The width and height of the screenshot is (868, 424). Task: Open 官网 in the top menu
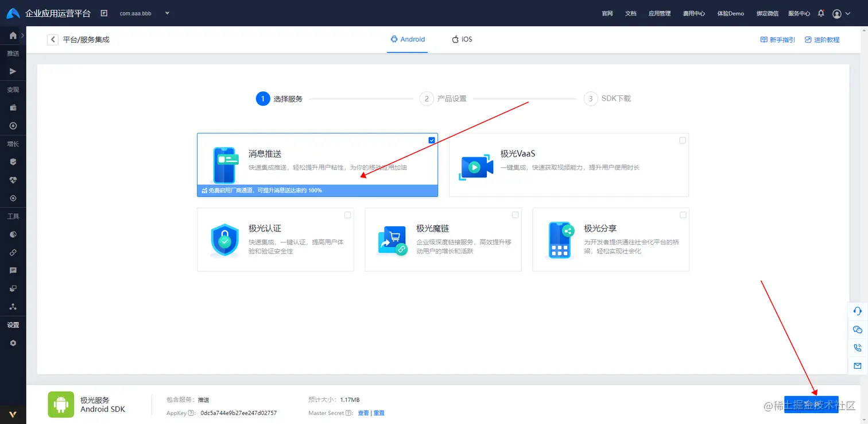[607, 14]
